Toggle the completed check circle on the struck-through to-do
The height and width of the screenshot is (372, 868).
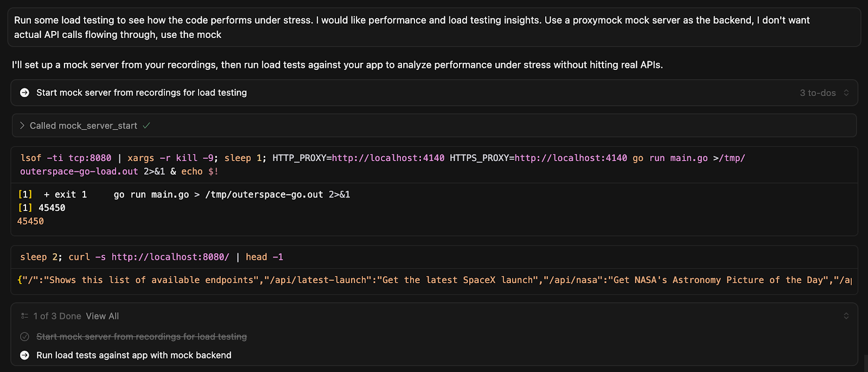point(24,337)
